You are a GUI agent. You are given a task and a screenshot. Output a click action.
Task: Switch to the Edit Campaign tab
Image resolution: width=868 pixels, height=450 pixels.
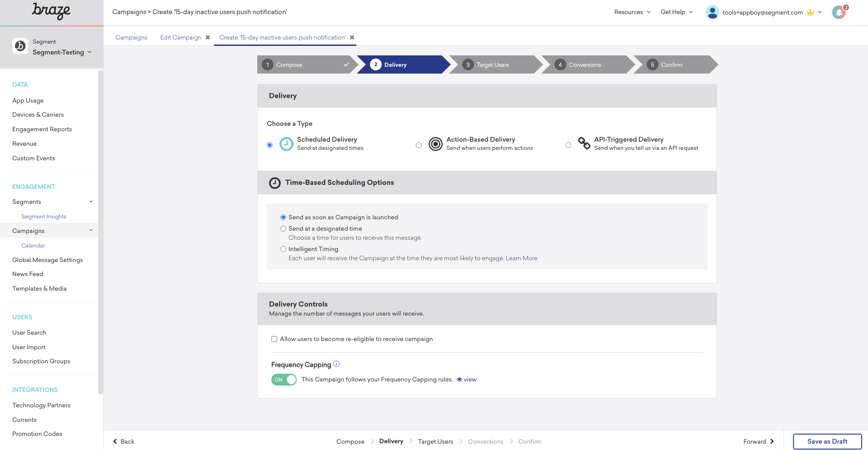point(181,38)
